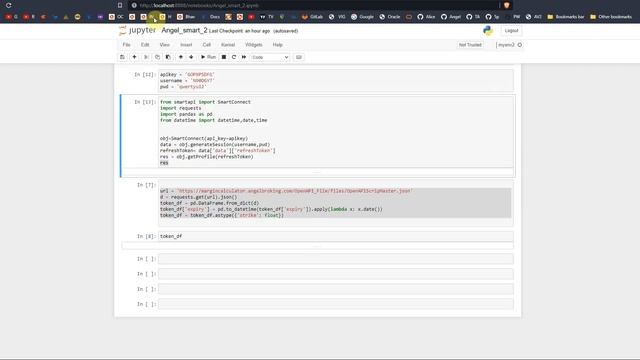Click the token_df cell In [8]
Viewport: 640px width, 360px height.
click(x=336, y=236)
